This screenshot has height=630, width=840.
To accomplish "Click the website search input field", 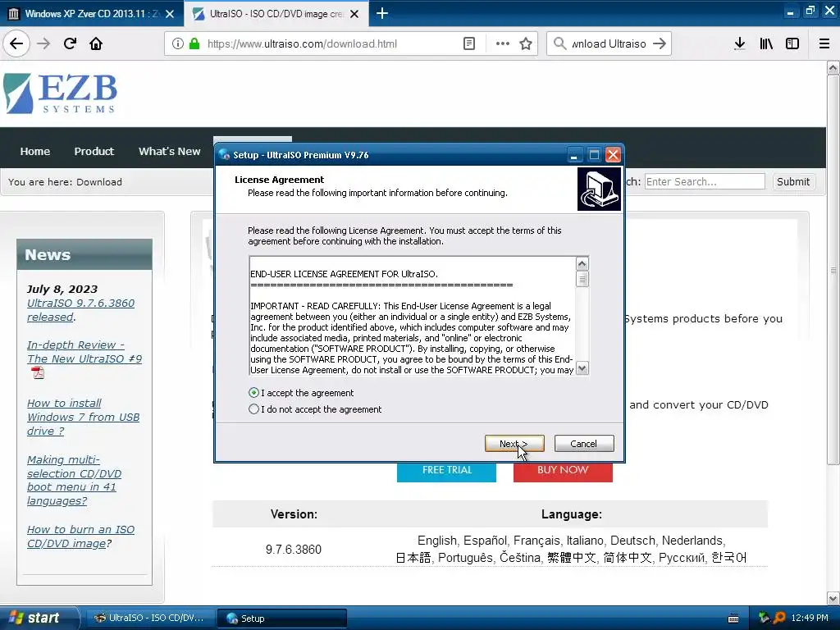I will [705, 181].
